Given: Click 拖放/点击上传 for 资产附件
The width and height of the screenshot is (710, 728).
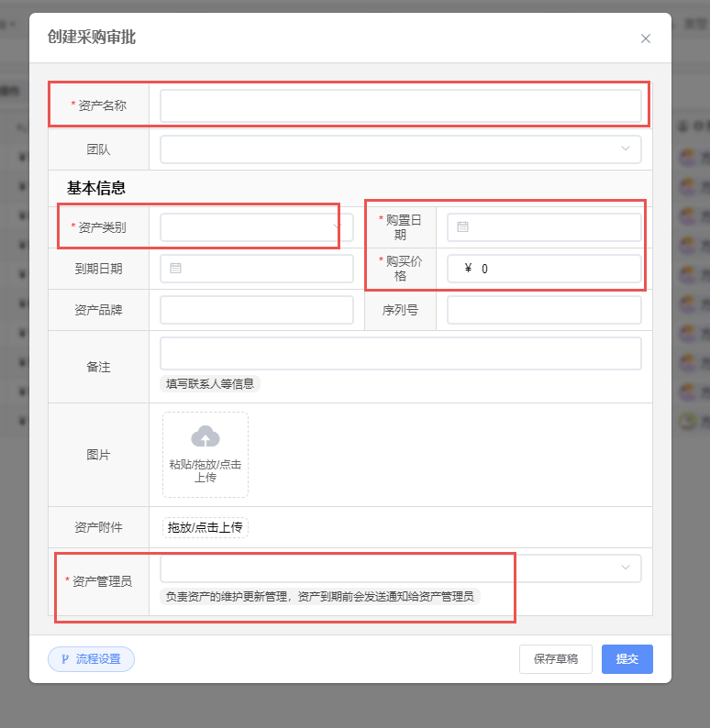Looking at the screenshot, I should tap(205, 527).
